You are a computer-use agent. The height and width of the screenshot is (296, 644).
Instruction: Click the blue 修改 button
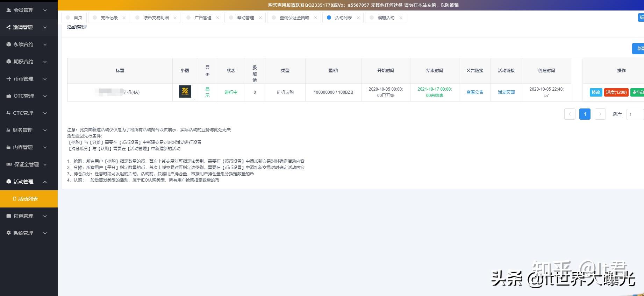click(596, 92)
